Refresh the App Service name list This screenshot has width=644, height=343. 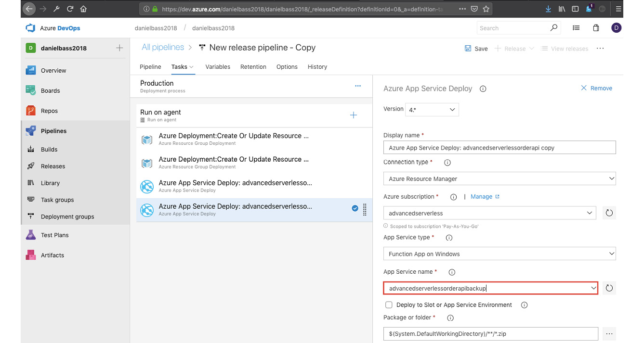click(x=609, y=288)
